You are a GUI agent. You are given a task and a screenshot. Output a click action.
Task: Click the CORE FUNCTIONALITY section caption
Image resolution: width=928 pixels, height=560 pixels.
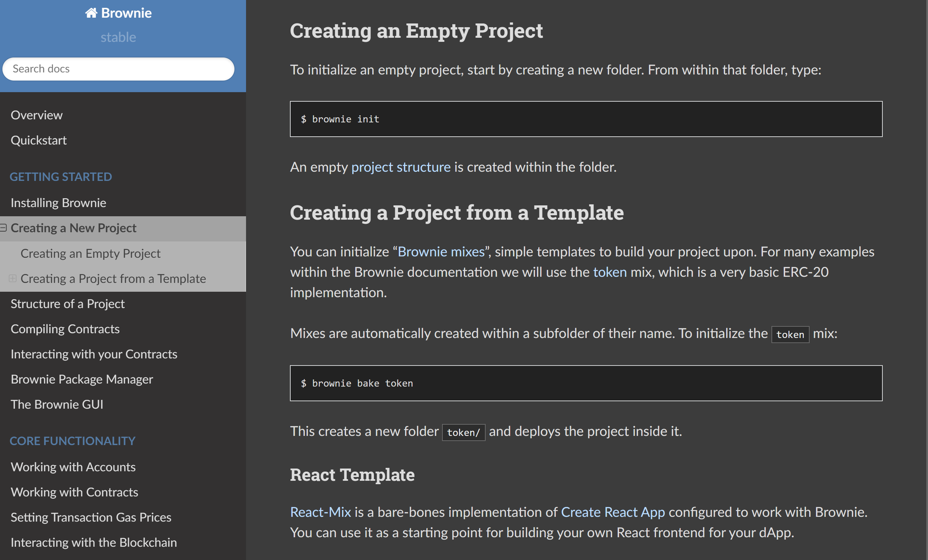pos(72,441)
